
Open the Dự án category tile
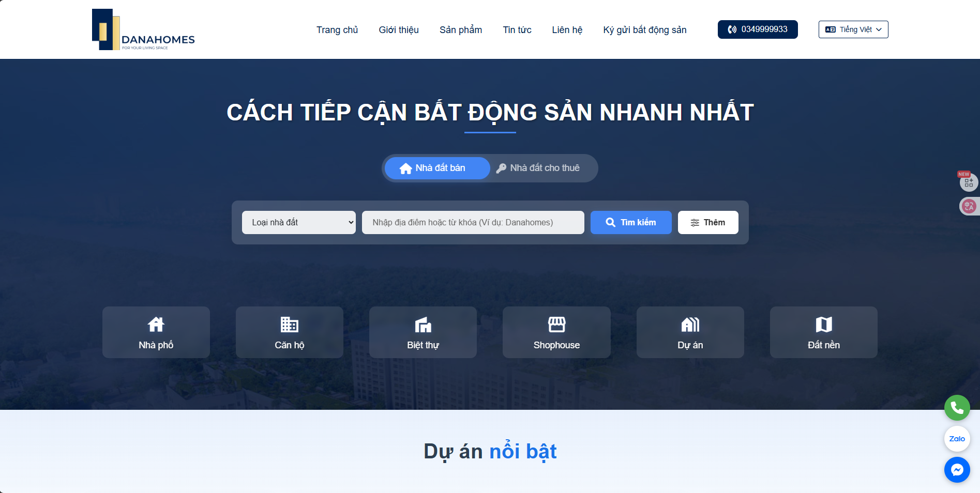tap(690, 332)
